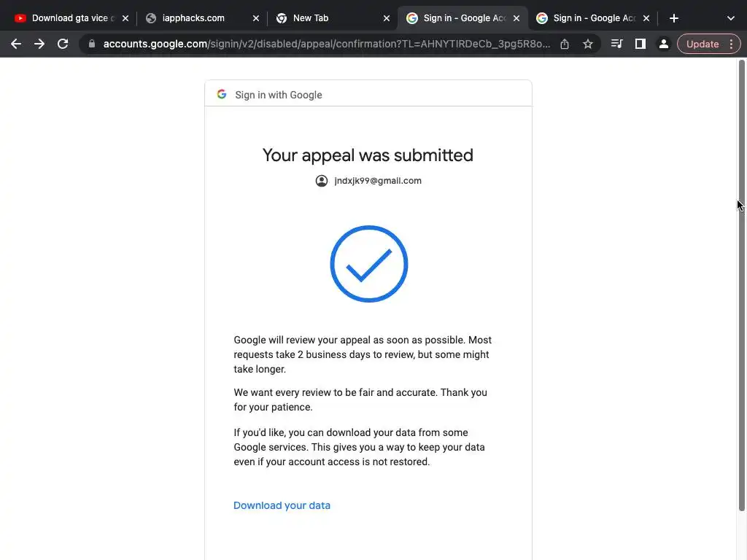Open the Download your data link
Screen dimensions: 747x560
[282, 505]
